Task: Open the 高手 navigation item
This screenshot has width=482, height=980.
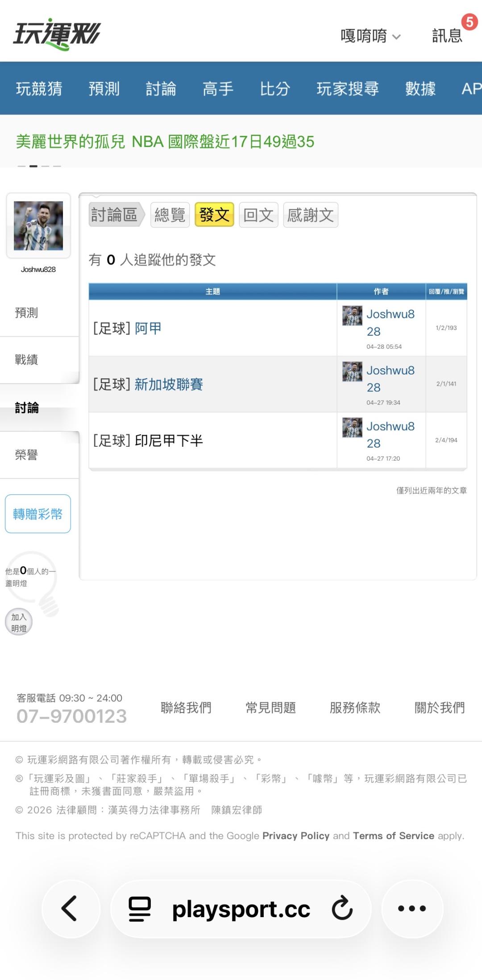Action: click(x=218, y=88)
